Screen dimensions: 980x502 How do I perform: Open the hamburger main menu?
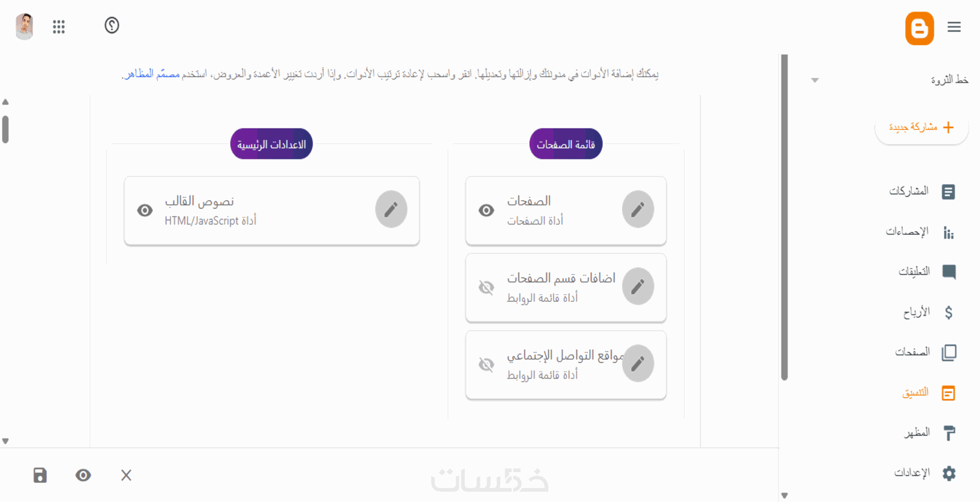coord(954,27)
